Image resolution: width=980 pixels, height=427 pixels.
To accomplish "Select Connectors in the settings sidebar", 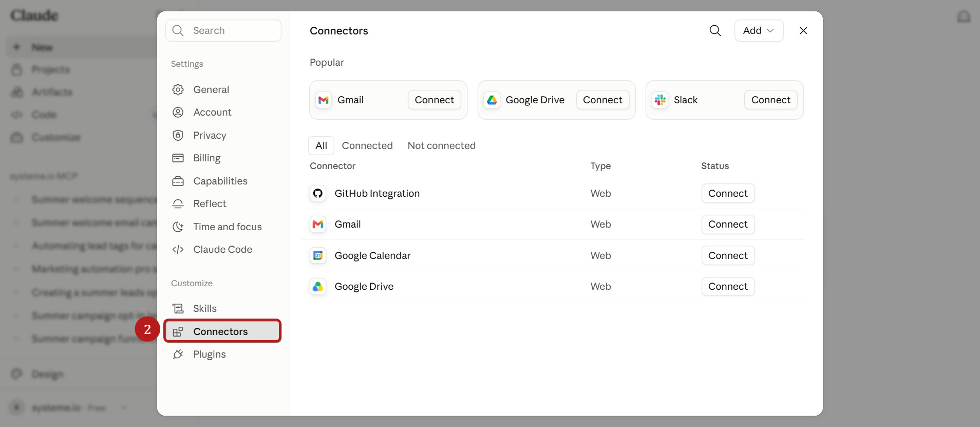I will click(223, 331).
